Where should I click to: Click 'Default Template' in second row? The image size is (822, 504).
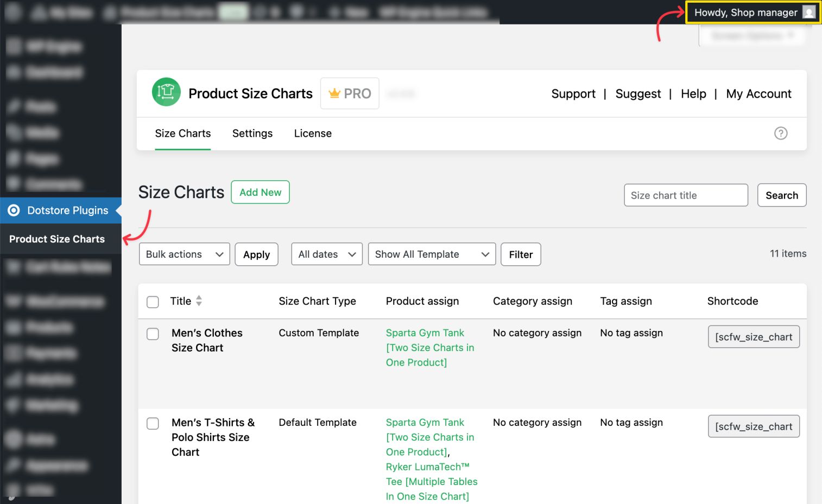(x=318, y=423)
